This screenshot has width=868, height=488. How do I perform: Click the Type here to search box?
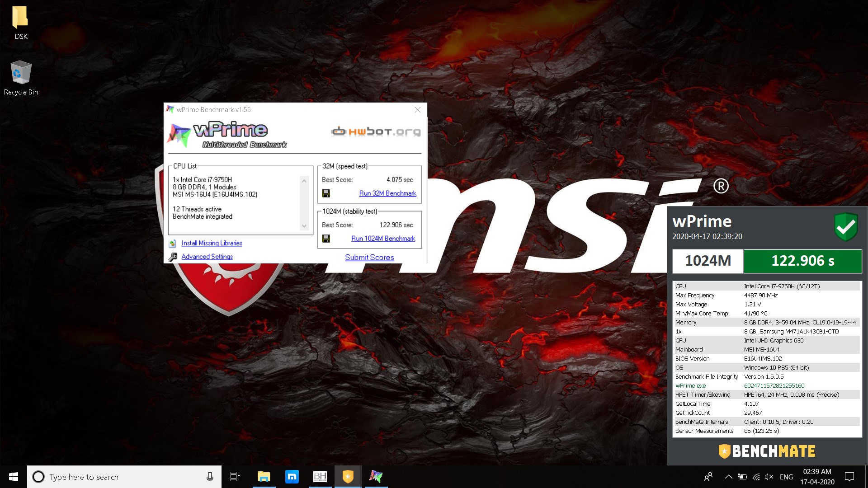tap(124, 477)
